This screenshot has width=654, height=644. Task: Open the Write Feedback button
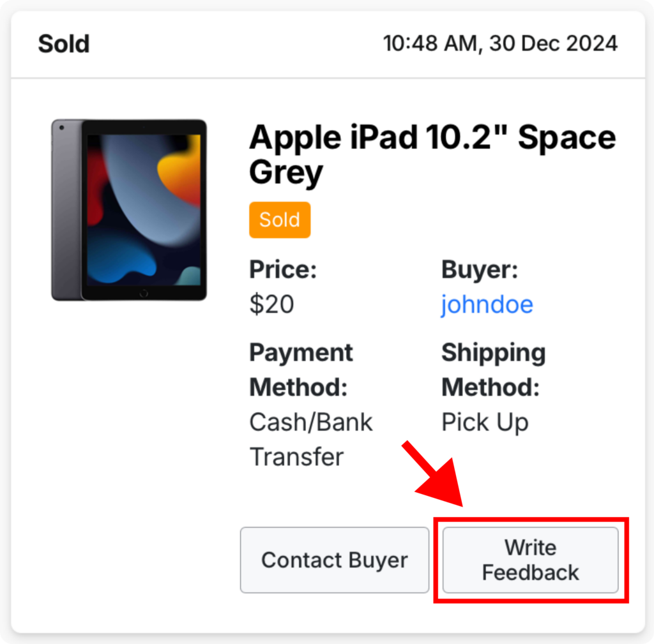coord(530,560)
